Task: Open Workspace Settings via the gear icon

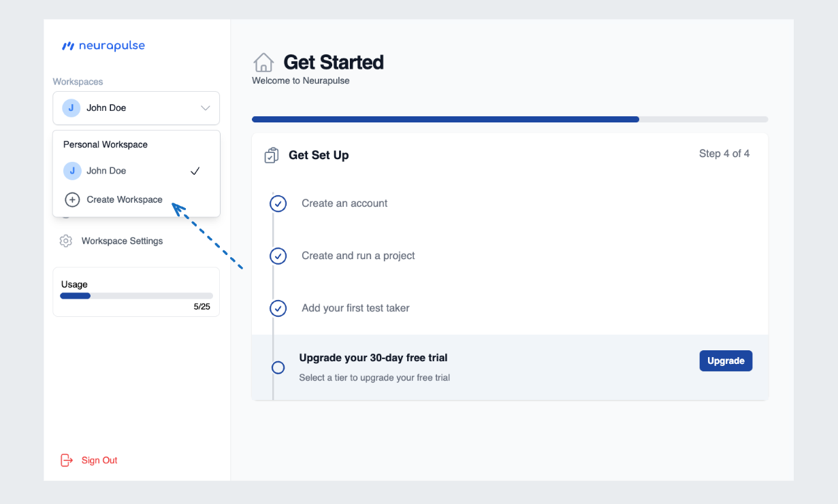Action: click(x=65, y=241)
